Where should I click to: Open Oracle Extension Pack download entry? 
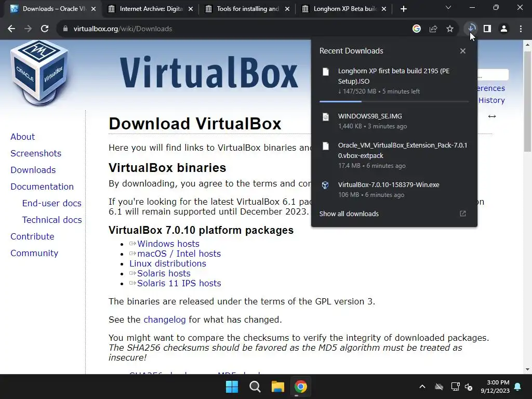[394, 155]
